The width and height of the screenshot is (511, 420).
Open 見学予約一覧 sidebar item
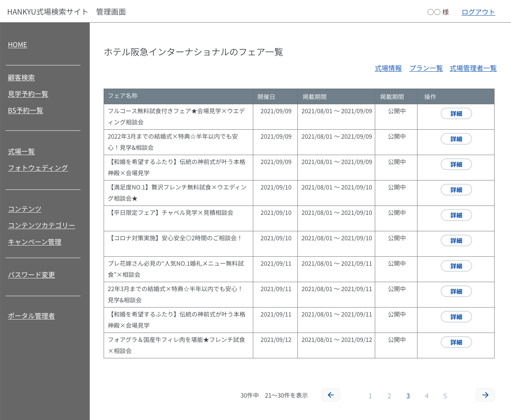pos(28,94)
